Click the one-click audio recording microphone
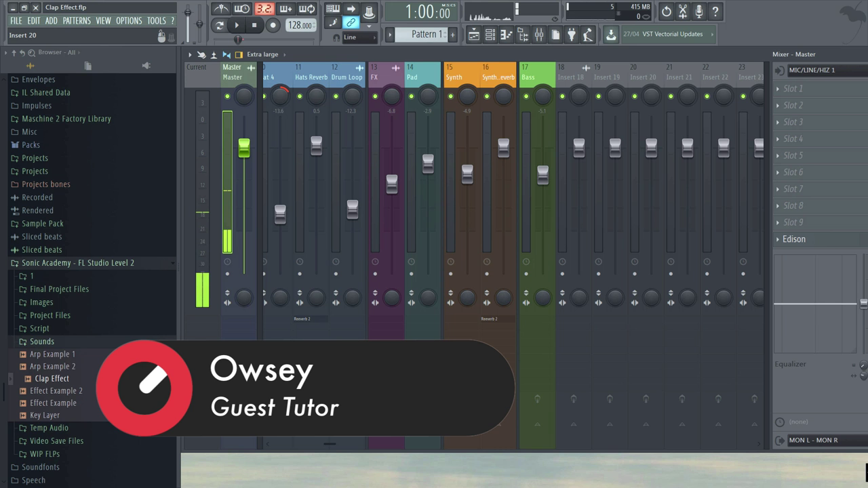This screenshot has height=488, width=868. [x=698, y=12]
